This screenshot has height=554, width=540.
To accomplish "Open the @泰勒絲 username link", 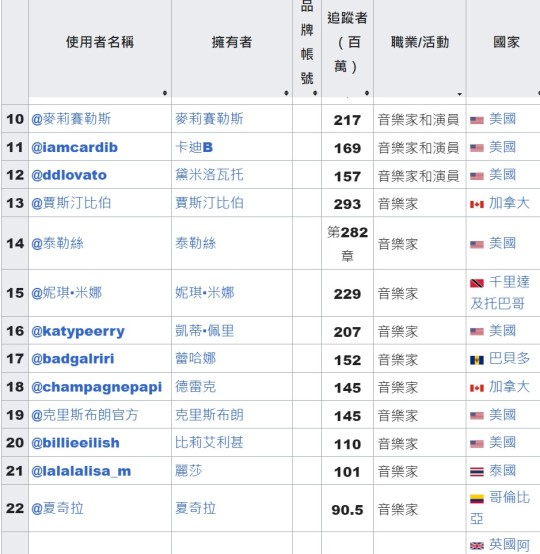I will pos(57,243).
